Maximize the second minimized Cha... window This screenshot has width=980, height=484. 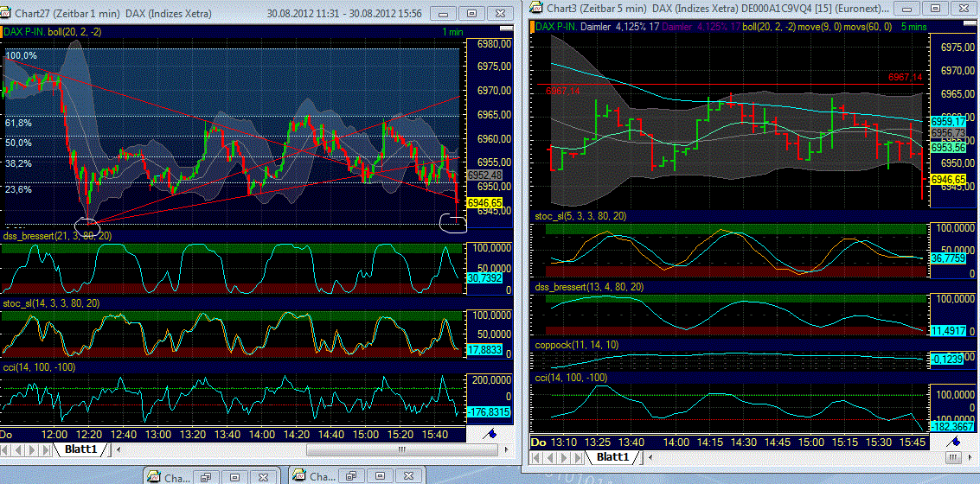(380, 476)
